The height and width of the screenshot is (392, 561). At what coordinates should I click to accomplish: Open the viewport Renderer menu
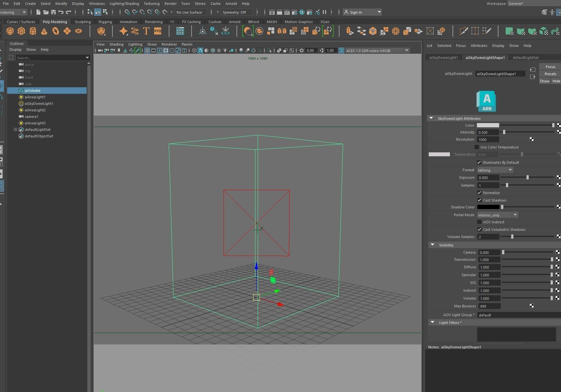point(169,44)
